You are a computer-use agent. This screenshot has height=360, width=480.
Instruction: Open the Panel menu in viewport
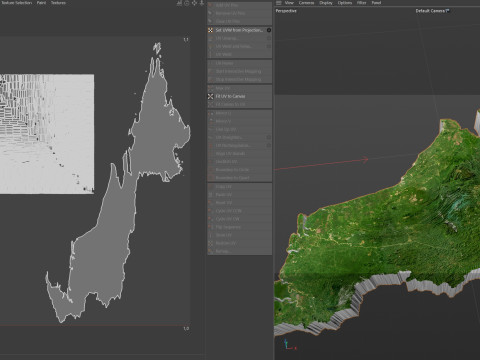(376, 3)
